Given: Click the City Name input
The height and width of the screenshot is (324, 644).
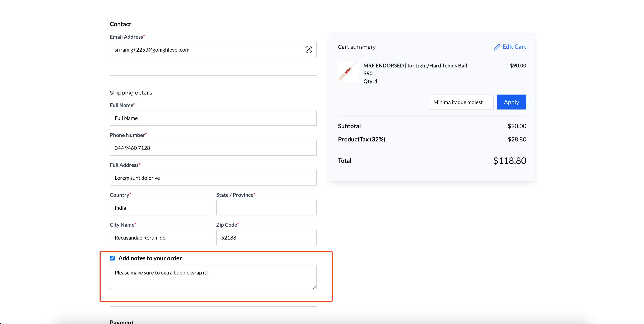Looking at the screenshot, I should pyautogui.click(x=160, y=237).
